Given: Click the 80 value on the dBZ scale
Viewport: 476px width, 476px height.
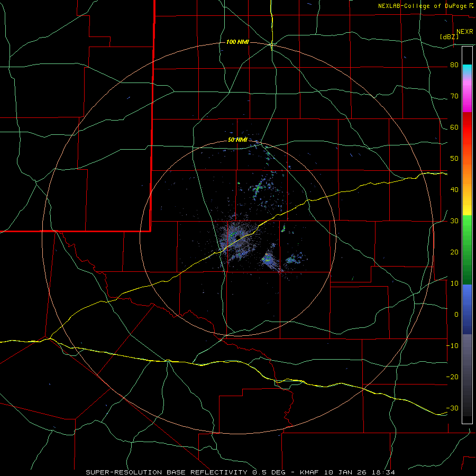Looking at the screenshot, I should (454, 65).
